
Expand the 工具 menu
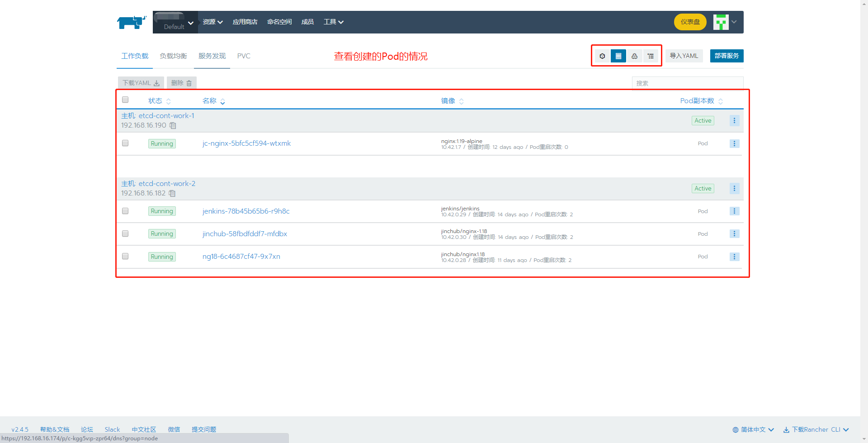[334, 22]
